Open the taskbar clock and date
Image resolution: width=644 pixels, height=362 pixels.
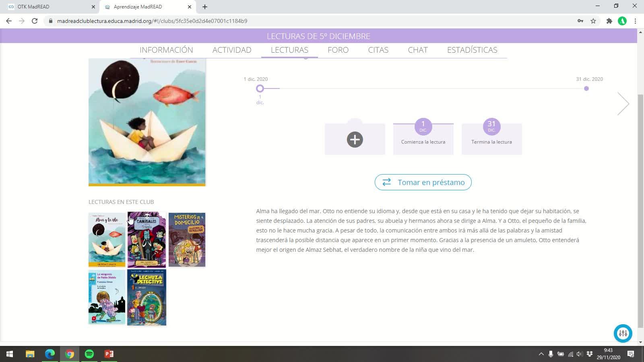point(608,354)
